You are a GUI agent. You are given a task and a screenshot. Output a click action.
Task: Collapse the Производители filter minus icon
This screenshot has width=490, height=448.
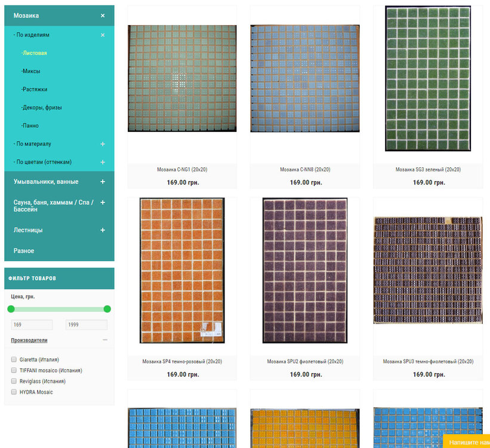pyautogui.click(x=105, y=340)
